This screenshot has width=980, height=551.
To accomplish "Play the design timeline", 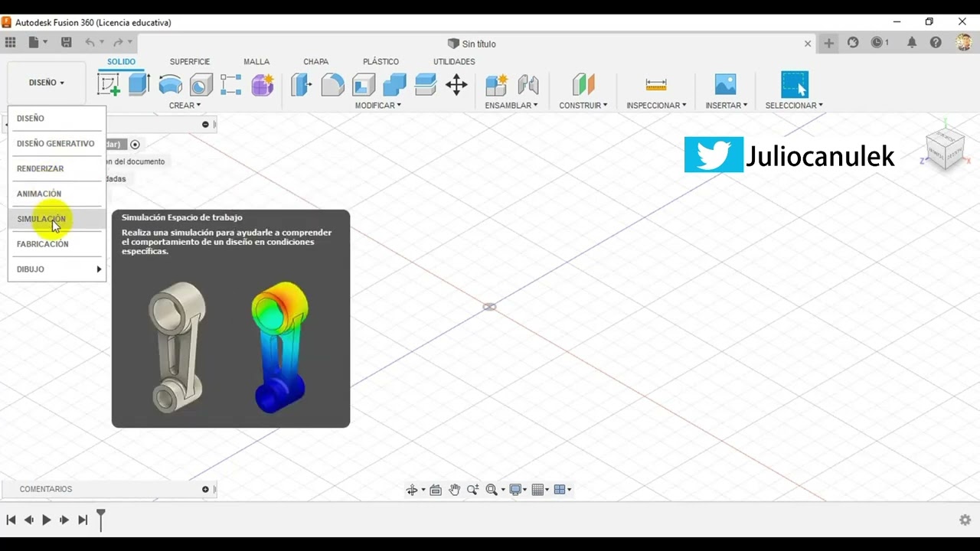I will (x=46, y=520).
